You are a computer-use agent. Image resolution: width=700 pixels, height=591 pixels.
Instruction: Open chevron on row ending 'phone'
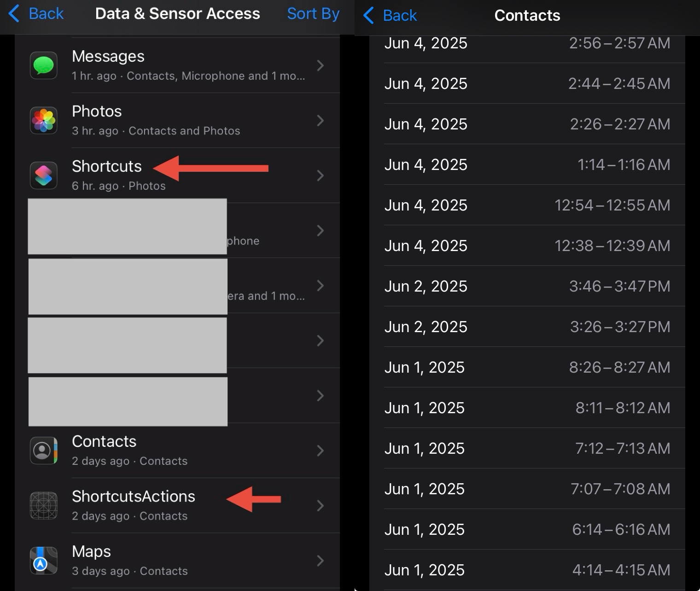point(321,230)
